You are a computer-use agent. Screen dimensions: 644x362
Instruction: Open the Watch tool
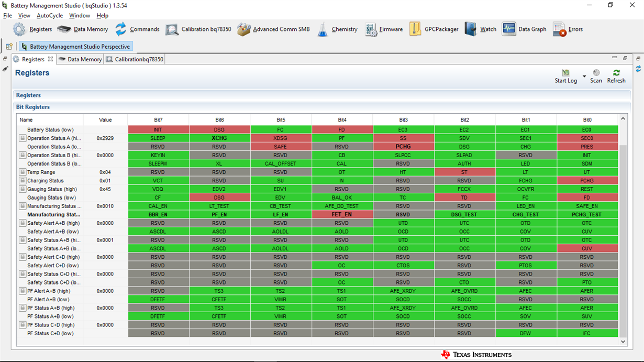480,29
